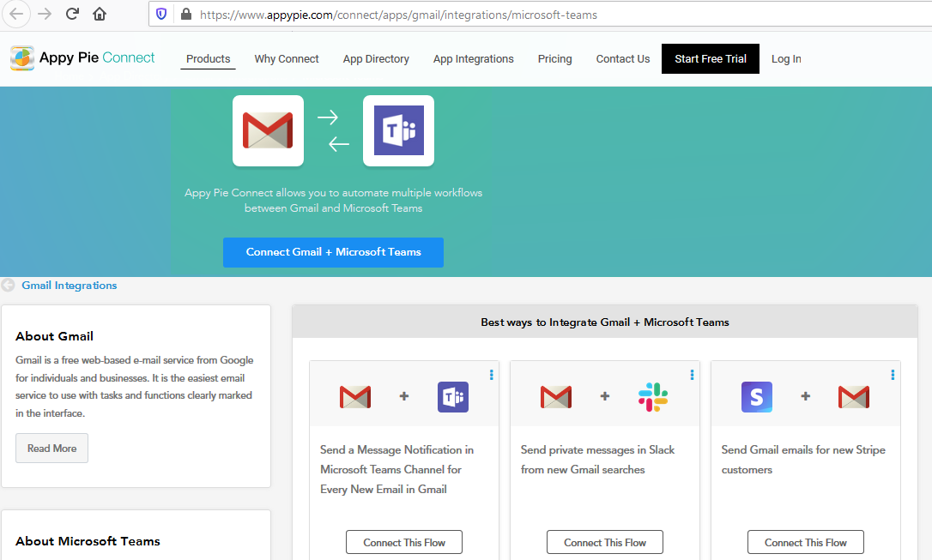Click Start Free Trial button
Screen dimensions: 932x560
point(711,59)
